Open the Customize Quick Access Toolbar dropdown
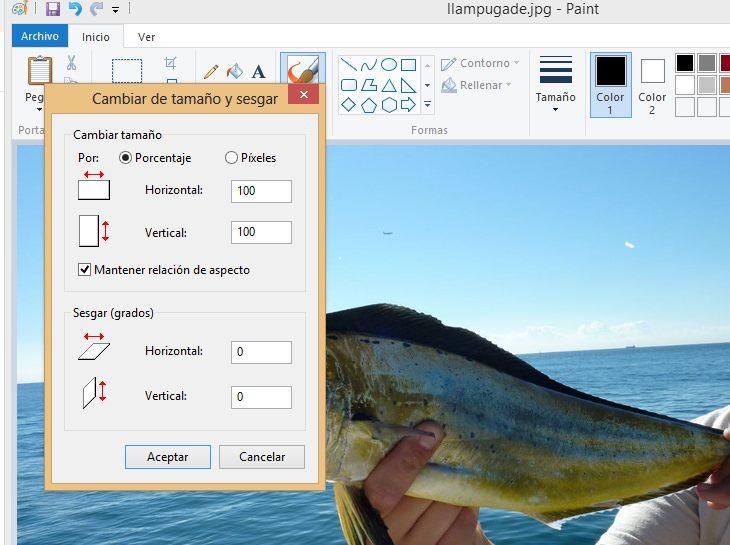Screen dimensions: 730x545 coord(115,9)
